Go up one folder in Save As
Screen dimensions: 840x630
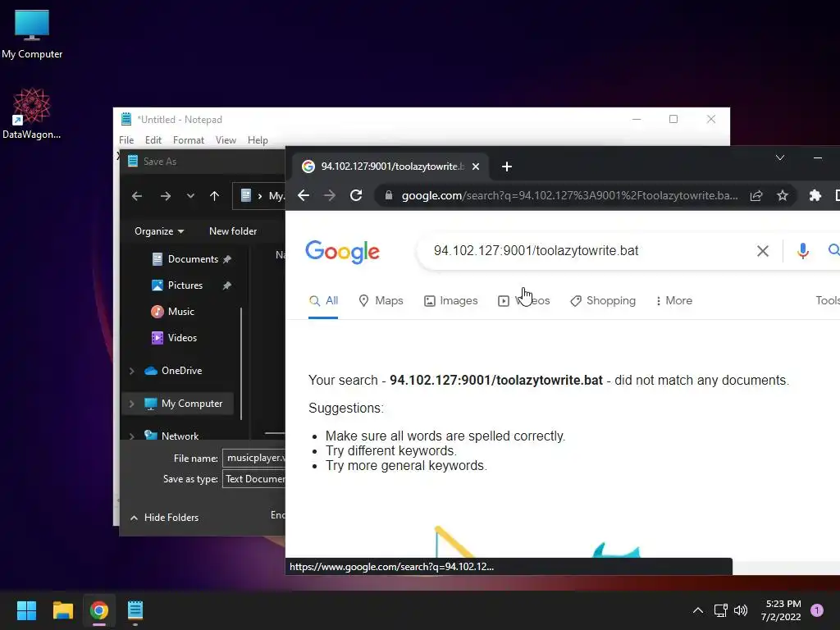coord(214,196)
